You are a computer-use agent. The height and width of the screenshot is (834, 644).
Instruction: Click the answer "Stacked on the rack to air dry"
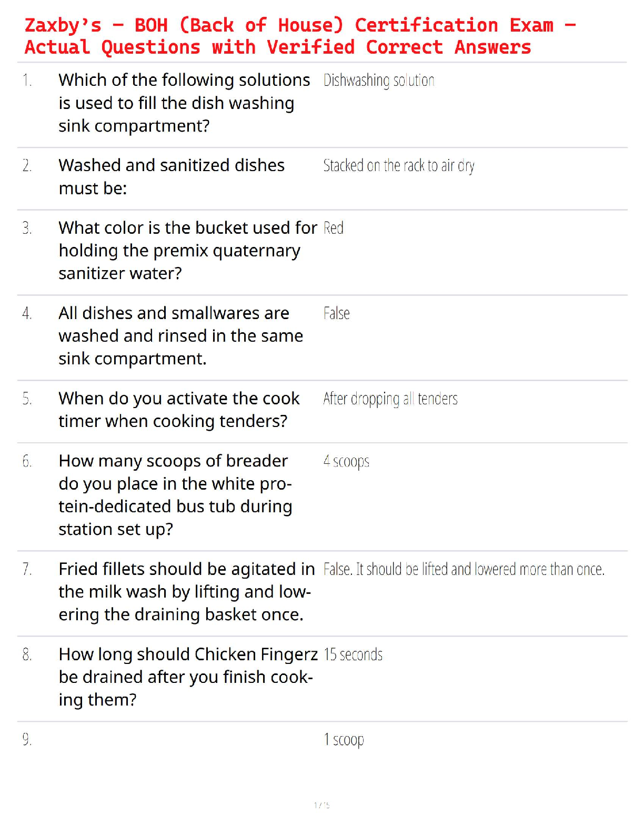(x=399, y=166)
